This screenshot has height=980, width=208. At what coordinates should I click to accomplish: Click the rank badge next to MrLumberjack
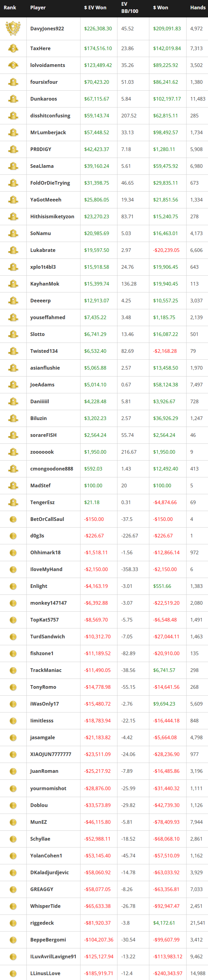13,132
